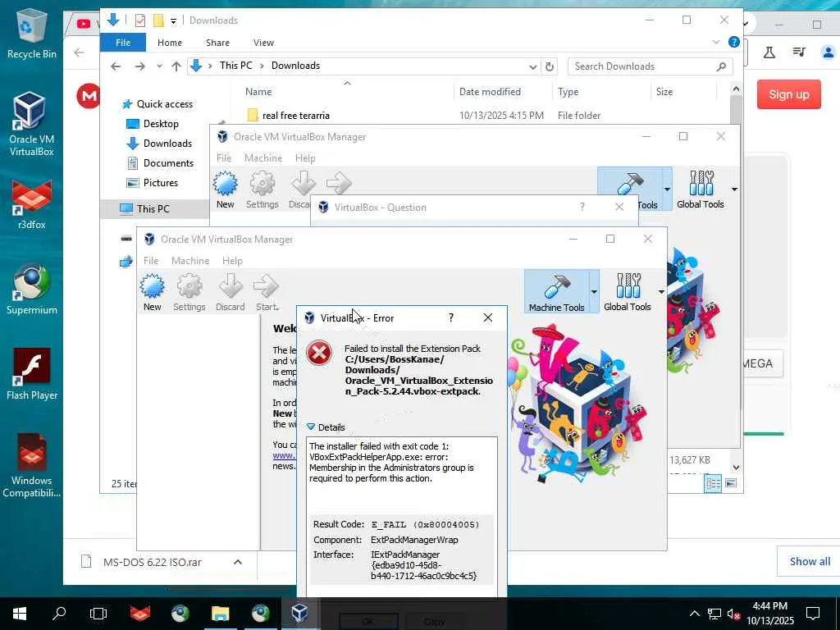Viewport: 840px width, 630px height.
Task: Open the MS-DOS 6.22 ISO.rar download options chevron
Action: click(238, 562)
